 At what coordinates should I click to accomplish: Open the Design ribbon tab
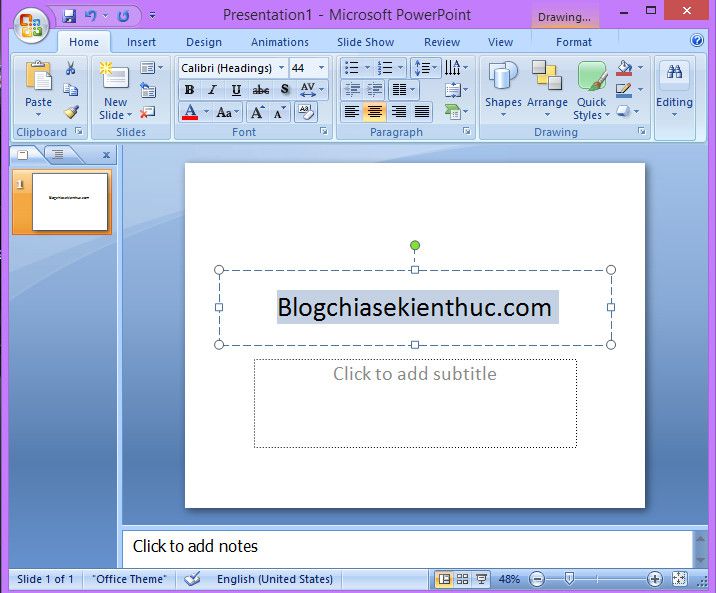point(204,42)
